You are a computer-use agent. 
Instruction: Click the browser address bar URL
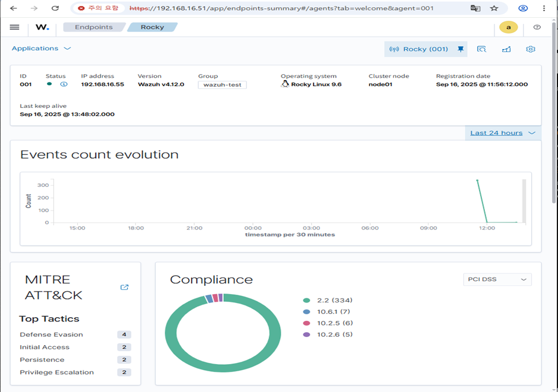pyautogui.click(x=281, y=8)
